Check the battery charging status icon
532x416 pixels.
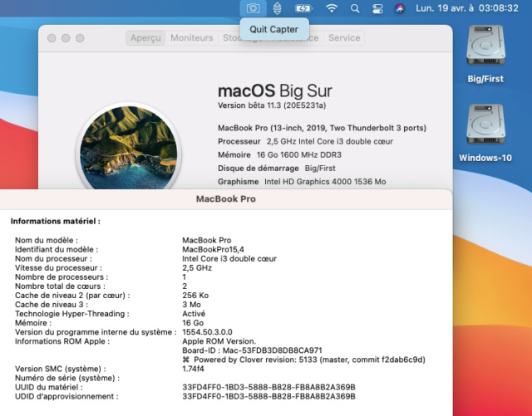pyautogui.click(x=303, y=8)
